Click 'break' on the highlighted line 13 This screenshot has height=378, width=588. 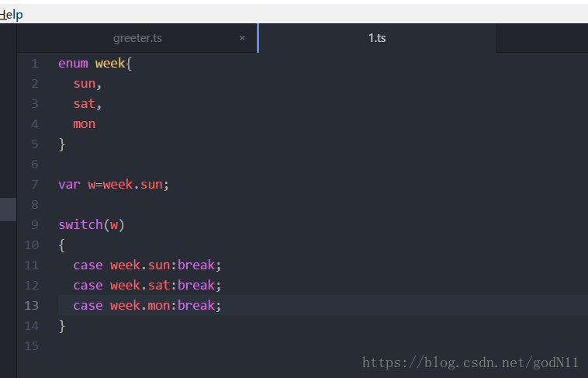[196, 306]
